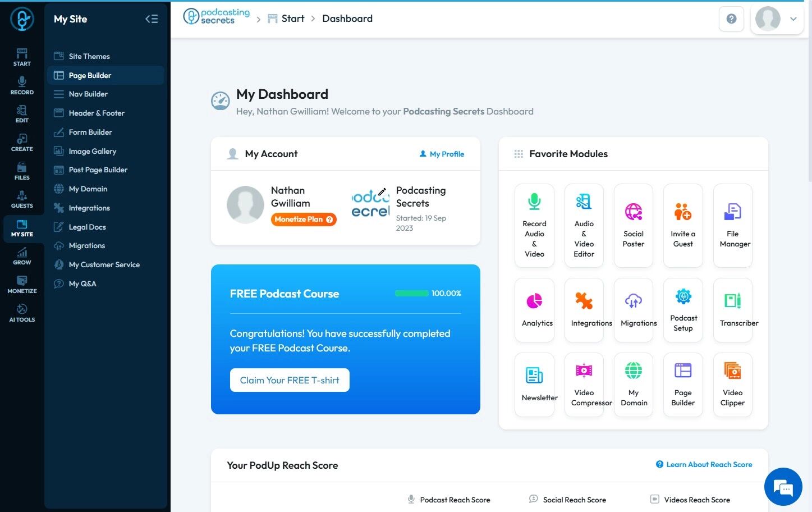Select the Social Reach Score label
The width and height of the screenshot is (812, 512).
pyautogui.click(x=575, y=500)
